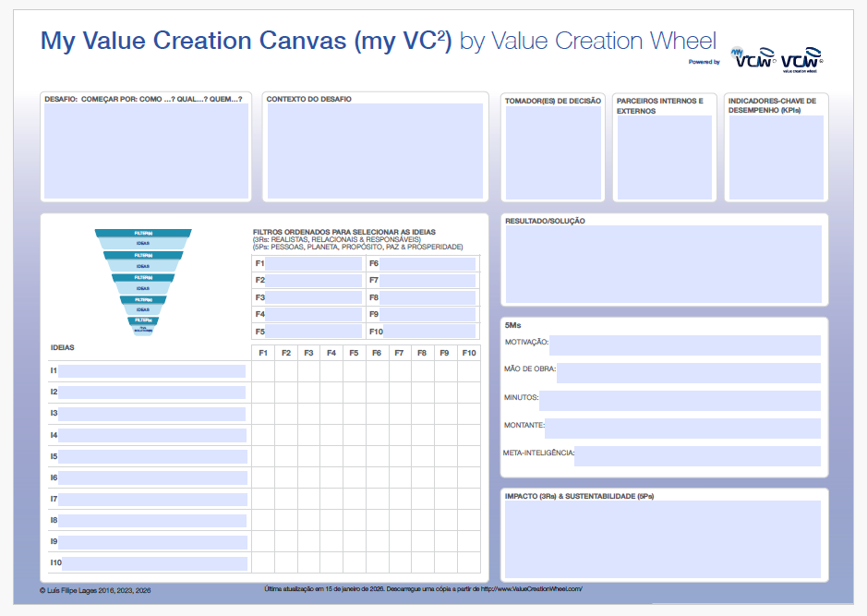The height and width of the screenshot is (616, 867).
Task: Click the F6 filter input field
Action: pos(427,264)
